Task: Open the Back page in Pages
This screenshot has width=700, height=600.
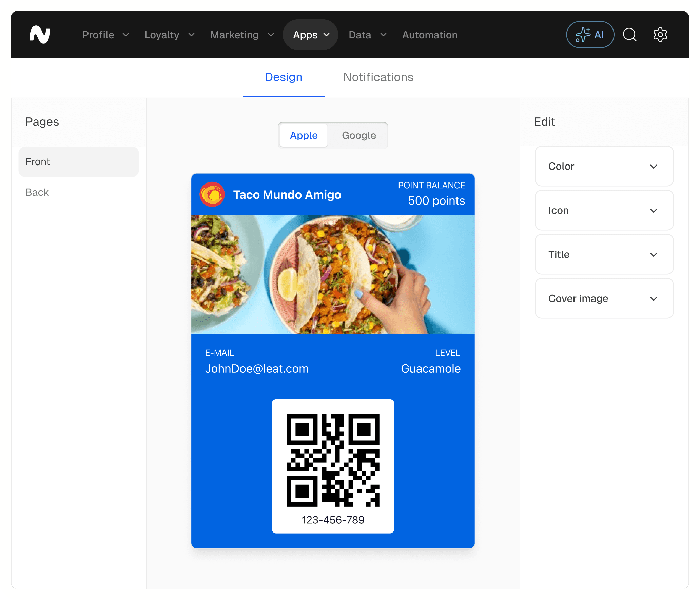Action: pos(37,192)
